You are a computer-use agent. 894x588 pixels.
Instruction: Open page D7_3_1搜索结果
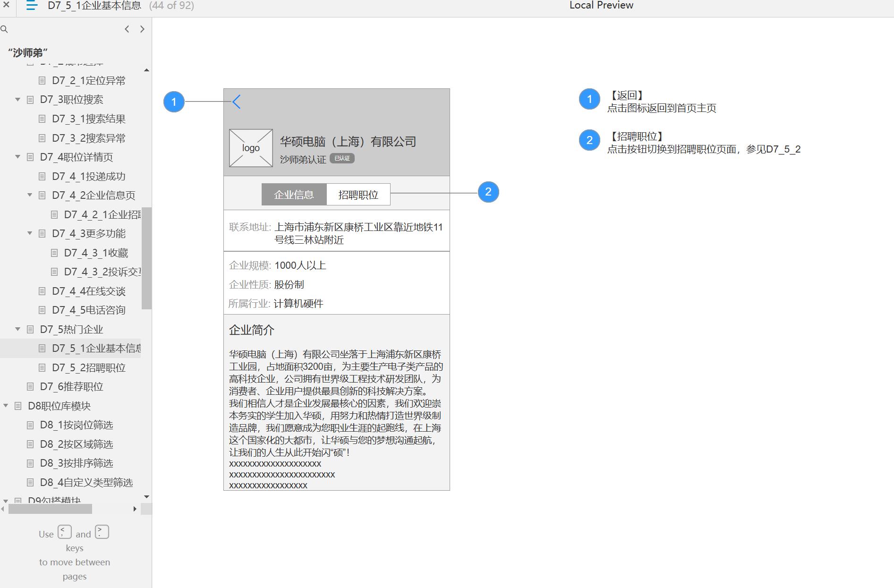tap(89, 119)
